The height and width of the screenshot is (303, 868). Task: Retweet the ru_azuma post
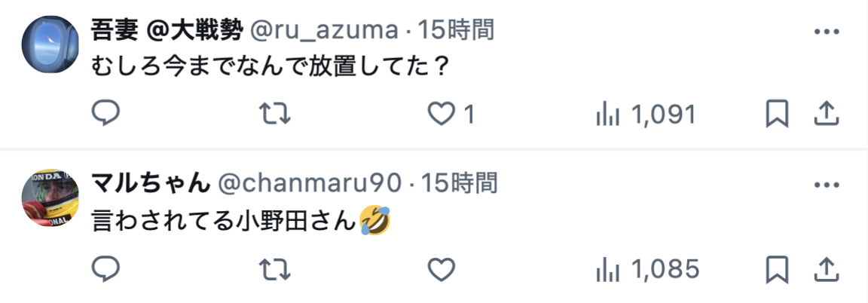click(275, 115)
